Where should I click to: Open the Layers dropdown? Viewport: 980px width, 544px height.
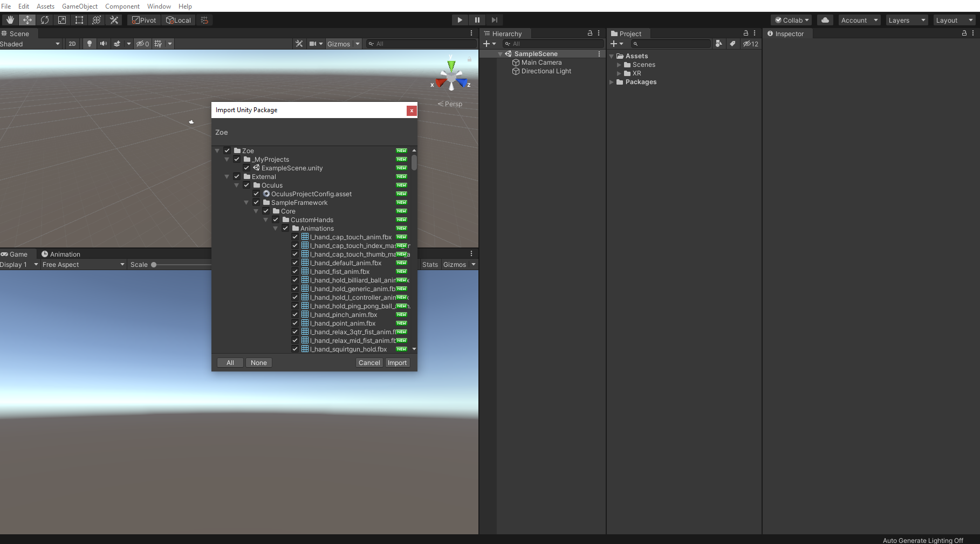point(907,20)
